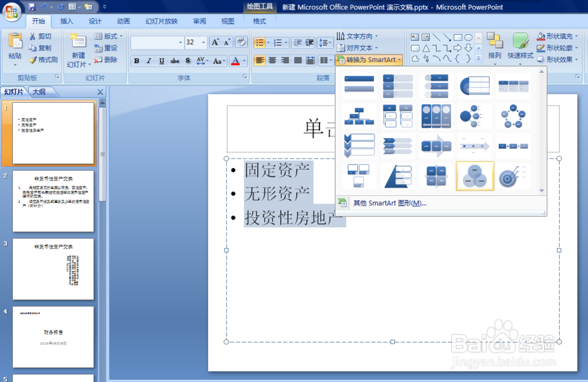This screenshot has width=588, height=382.
Task: Click the Format Painter brush
Action: point(32,59)
